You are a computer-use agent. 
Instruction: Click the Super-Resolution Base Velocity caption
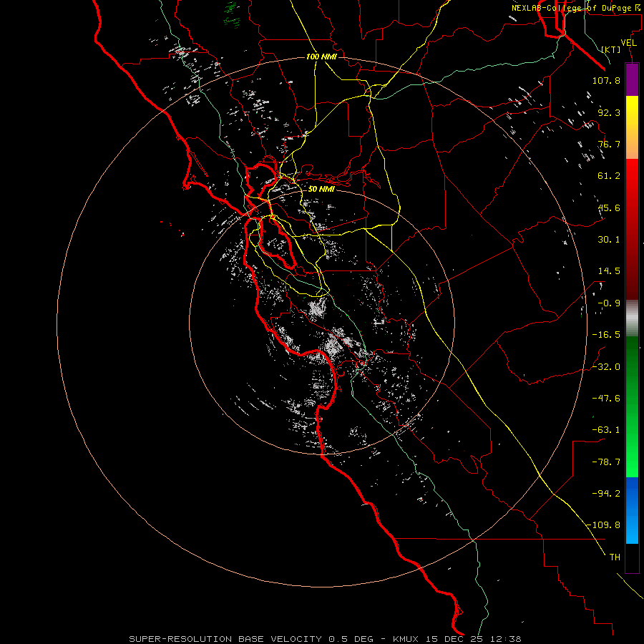click(326, 639)
